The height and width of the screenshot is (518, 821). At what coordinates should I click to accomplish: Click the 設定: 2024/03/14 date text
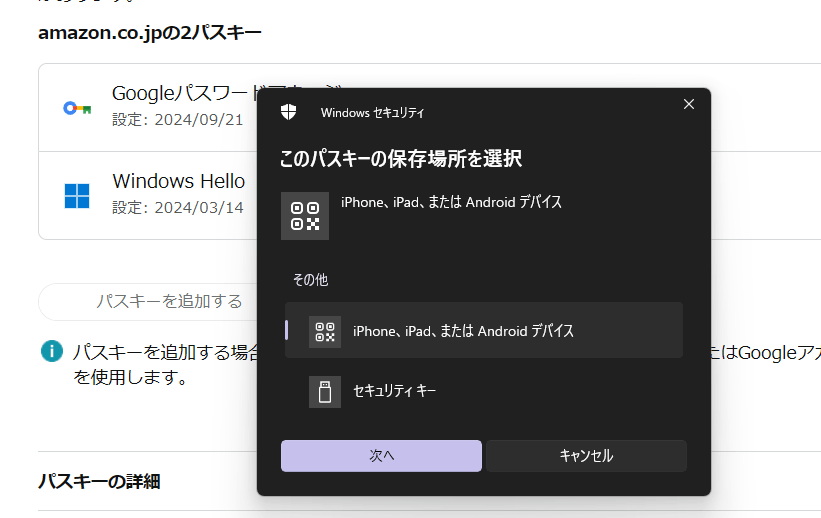177,208
